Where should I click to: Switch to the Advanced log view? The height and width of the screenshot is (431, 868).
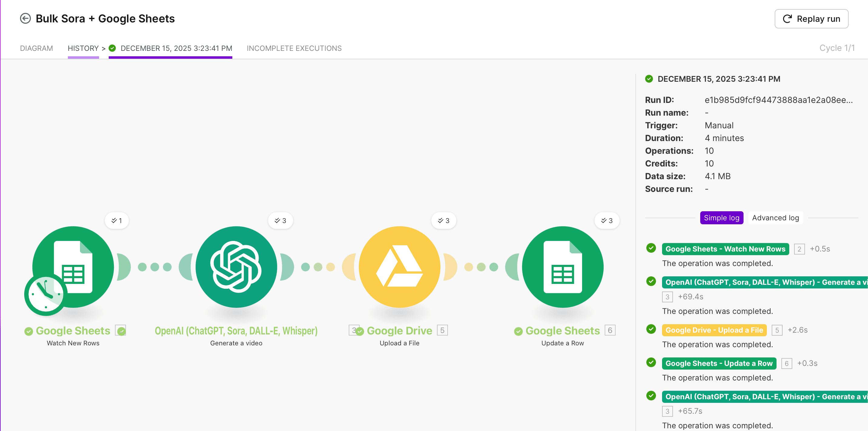coord(775,218)
